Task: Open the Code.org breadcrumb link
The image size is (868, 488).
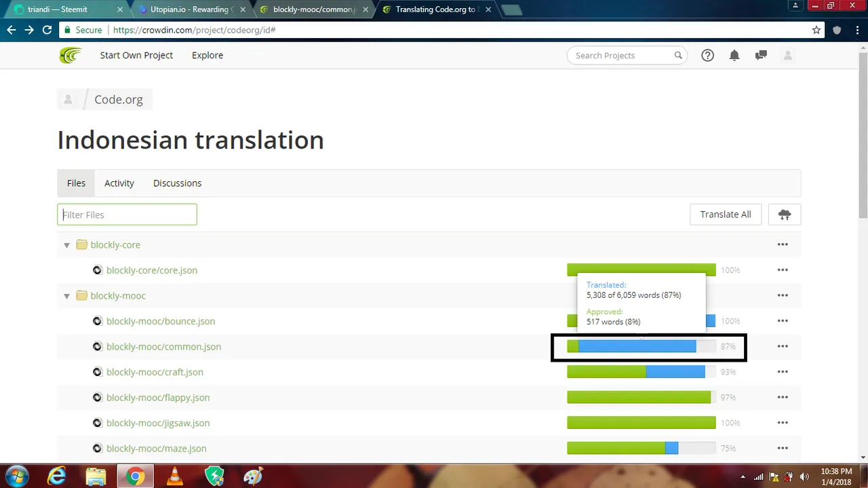Action: (119, 100)
